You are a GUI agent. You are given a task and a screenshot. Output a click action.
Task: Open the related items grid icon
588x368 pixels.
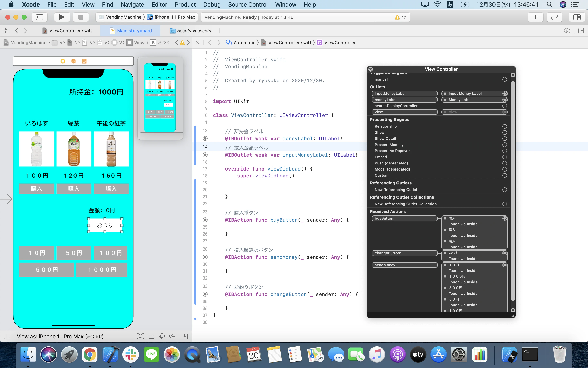click(x=6, y=31)
